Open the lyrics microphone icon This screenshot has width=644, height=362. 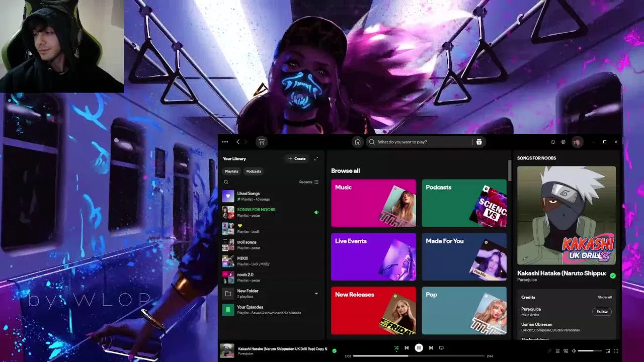click(x=549, y=351)
